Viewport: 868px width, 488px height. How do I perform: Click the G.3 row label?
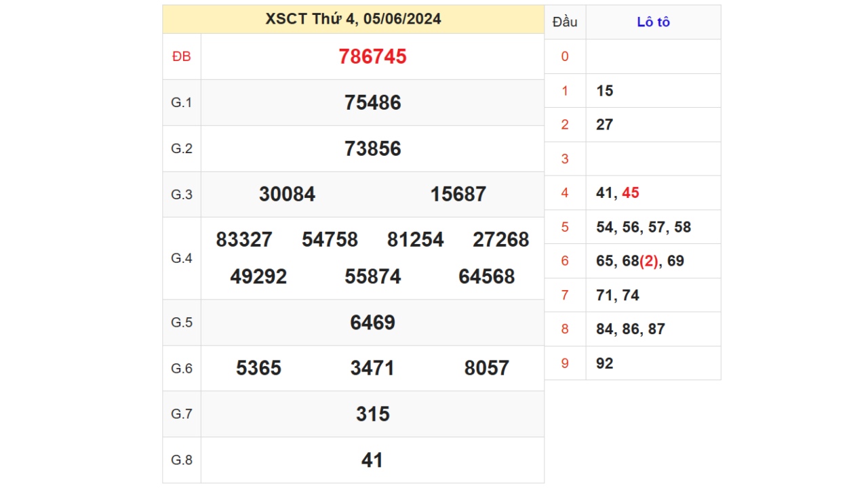(x=182, y=195)
